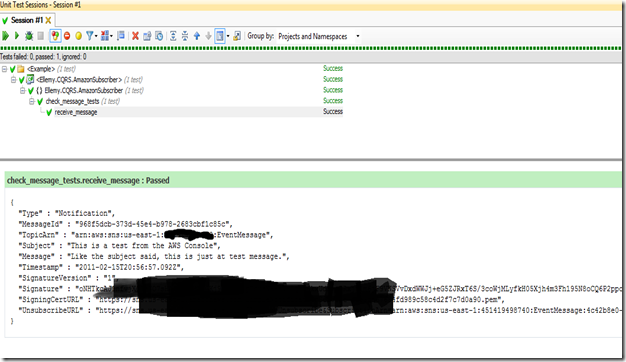Click the blue flag windows icon

(x=121, y=36)
